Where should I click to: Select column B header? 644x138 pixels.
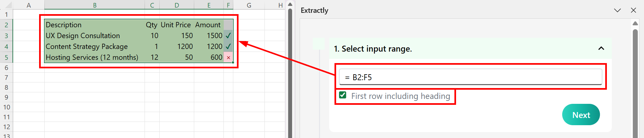[95, 5]
